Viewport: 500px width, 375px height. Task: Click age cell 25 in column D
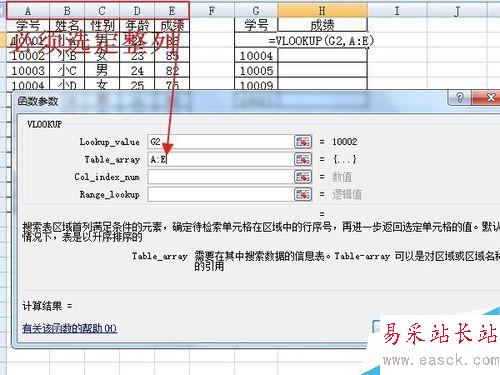click(x=137, y=84)
